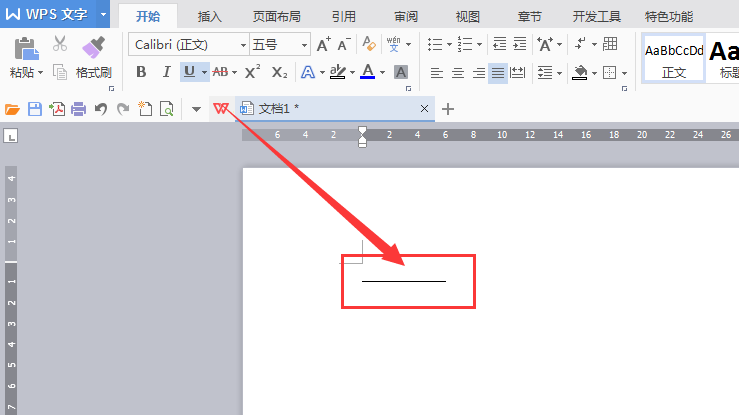
Task: Justify text alignment
Action: pos(498,73)
